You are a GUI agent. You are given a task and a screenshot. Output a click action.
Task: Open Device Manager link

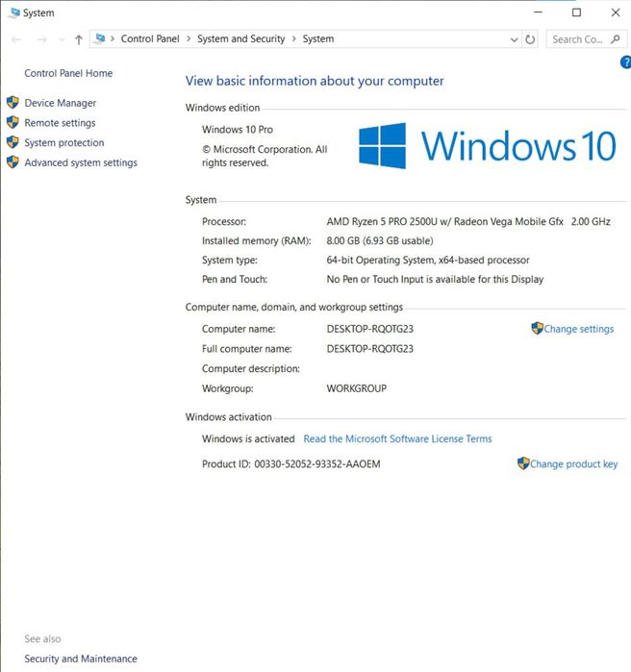(x=60, y=103)
